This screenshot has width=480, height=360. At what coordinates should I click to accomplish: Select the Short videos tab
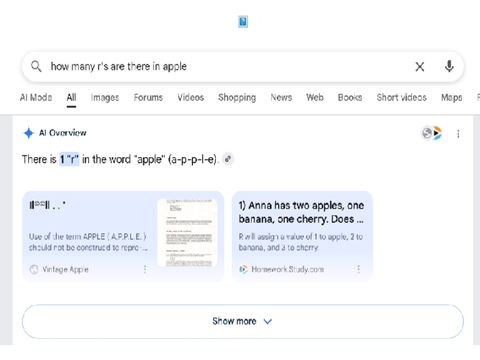[x=402, y=97]
